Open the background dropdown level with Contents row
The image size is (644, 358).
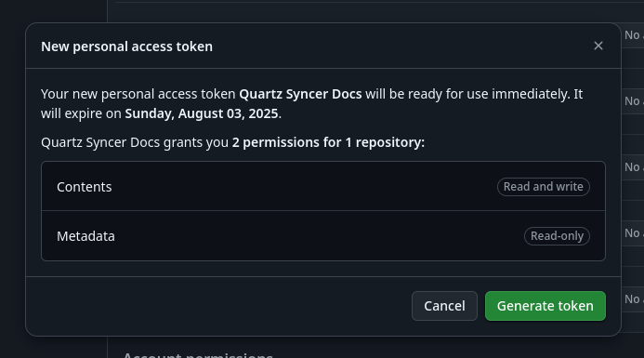pyautogui.click(x=633, y=167)
